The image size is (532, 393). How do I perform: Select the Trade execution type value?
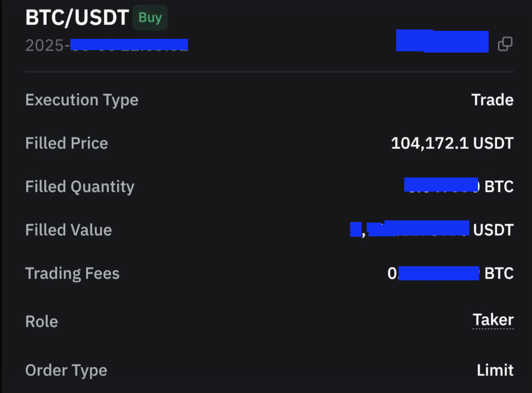[x=492, y=100]
